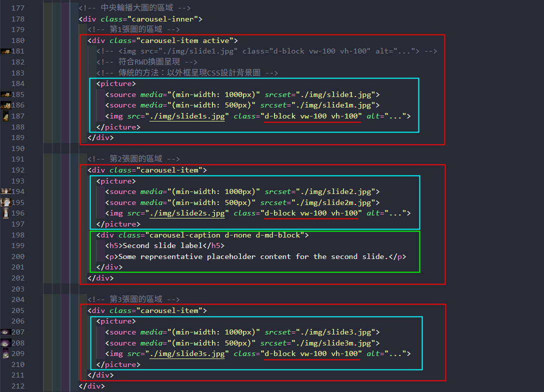Select line number 177 in the gutter
This screenshot has height=392, width=544.
coord(17,8)
